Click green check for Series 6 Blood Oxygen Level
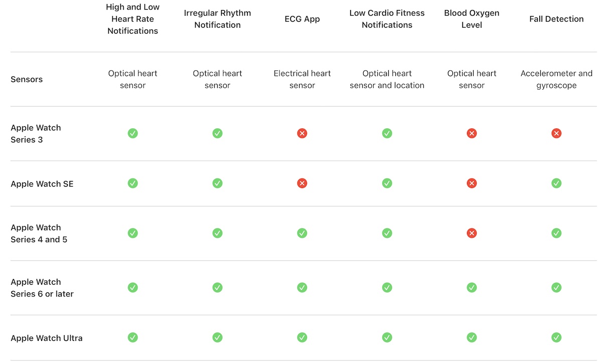This screenshot has width=602, height=364. point(472,287)
